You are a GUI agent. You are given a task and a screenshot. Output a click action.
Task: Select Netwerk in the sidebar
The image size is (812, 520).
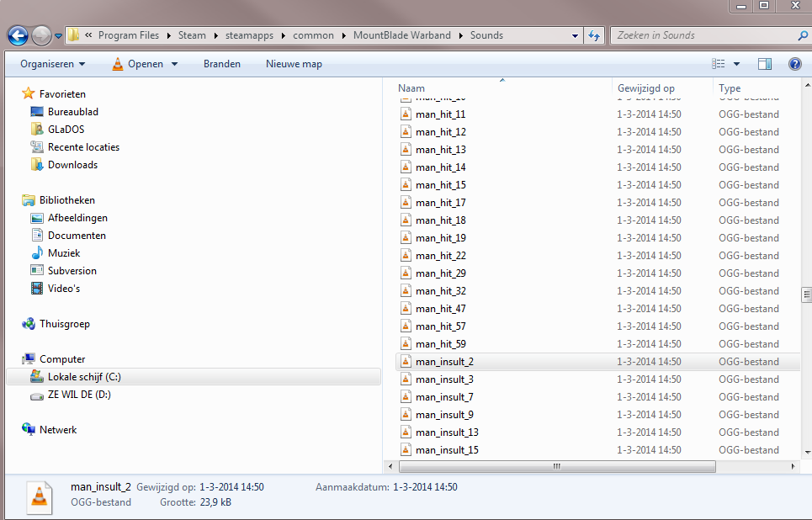tap(58, 429)
